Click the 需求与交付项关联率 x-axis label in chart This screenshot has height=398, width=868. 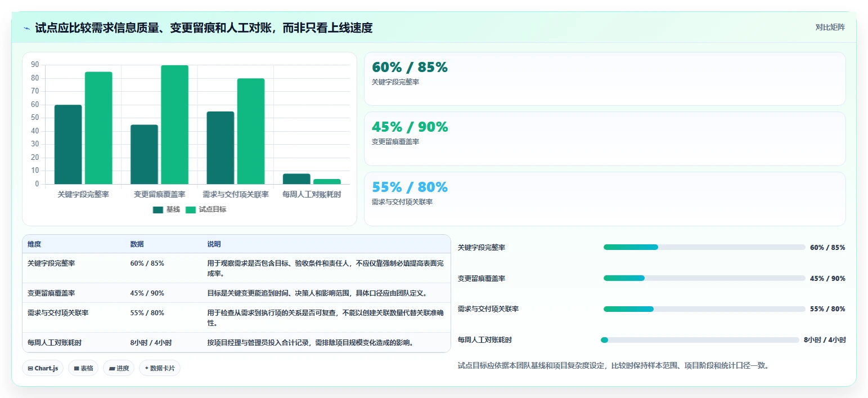click(236, 194)
